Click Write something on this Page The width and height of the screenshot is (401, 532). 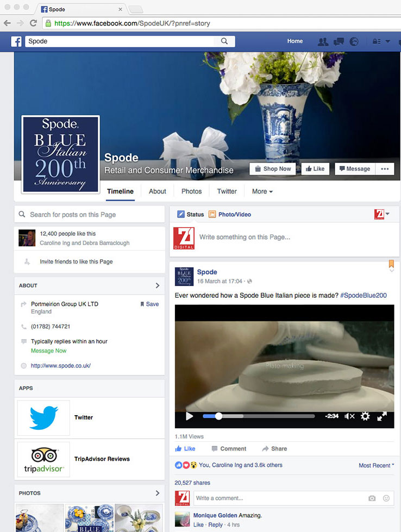pyautogui.click(x=245, y=237)
